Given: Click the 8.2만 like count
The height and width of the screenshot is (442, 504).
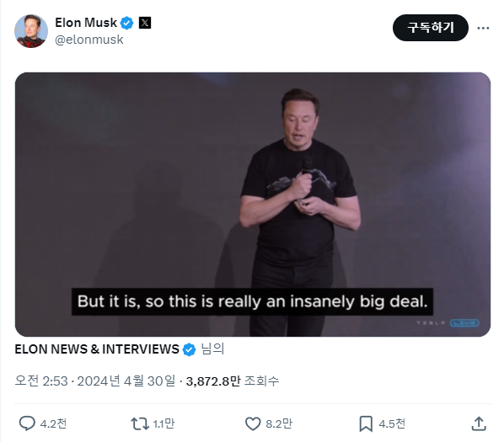Looking at the screenshot, I should (279, 423).
